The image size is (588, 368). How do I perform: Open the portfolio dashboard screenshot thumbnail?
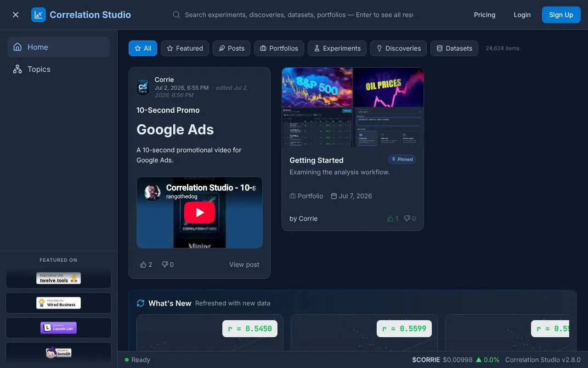317,127
